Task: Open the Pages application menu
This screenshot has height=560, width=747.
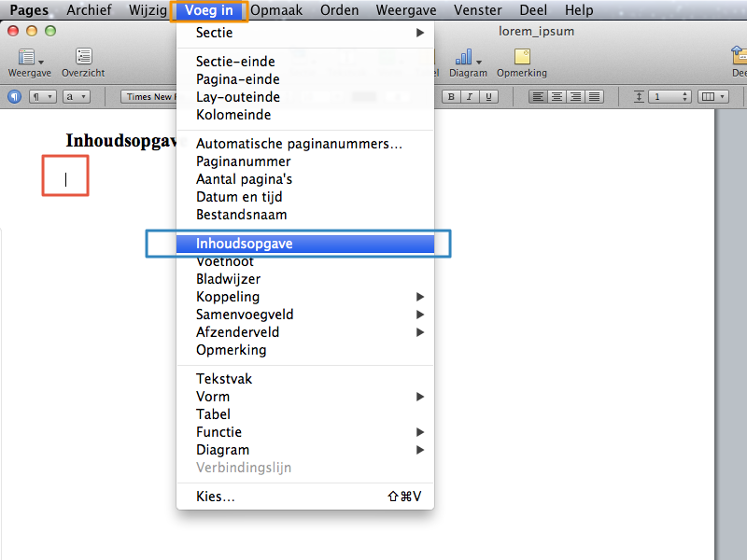Action: (29, 10)
